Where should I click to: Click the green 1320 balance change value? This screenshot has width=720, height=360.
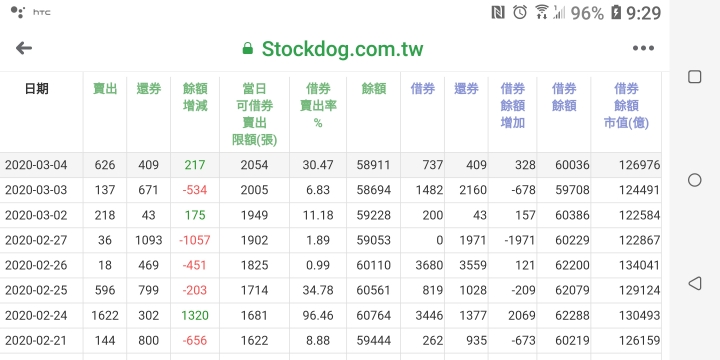pos(195,315)
